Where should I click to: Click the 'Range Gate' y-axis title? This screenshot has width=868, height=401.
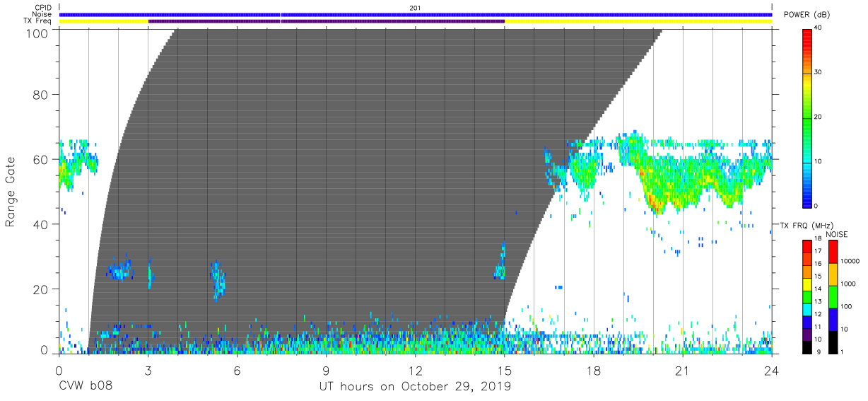(x=11, y=192)
